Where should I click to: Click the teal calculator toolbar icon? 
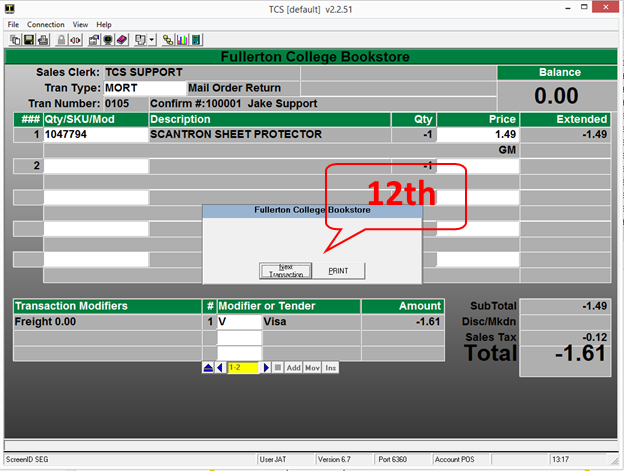(x=196, y=40)
